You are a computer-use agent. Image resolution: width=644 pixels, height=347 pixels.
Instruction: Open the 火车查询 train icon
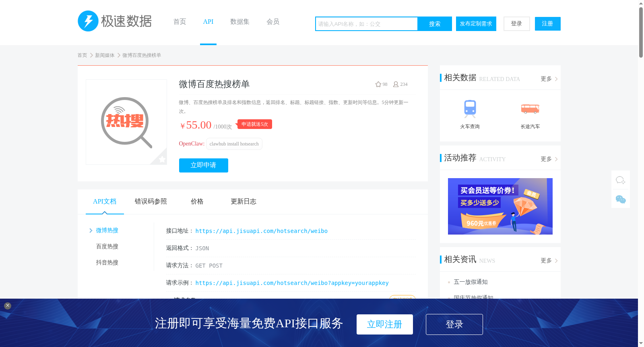(470, 108)
